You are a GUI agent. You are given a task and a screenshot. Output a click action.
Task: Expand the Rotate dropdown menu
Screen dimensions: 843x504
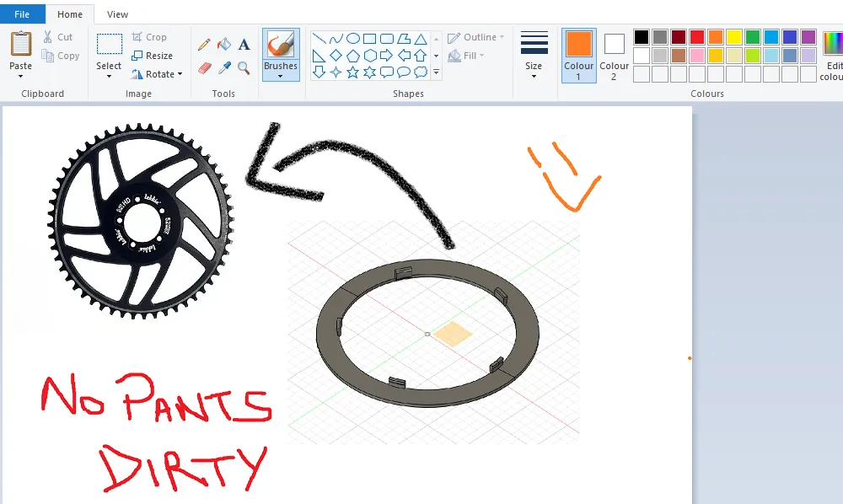180,74
